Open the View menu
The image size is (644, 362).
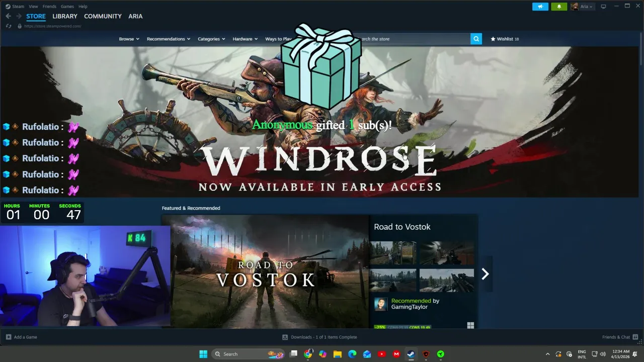pyautogui.click(x=33, y=7)
